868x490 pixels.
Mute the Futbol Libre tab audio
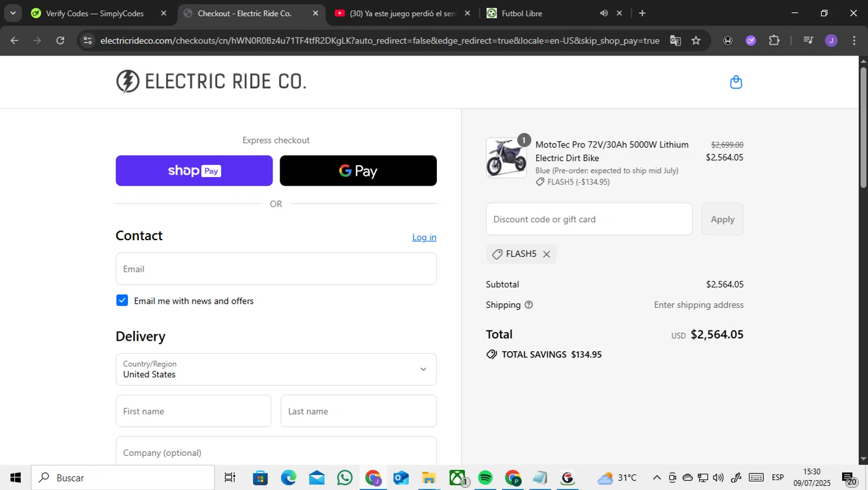coord(604,13)
